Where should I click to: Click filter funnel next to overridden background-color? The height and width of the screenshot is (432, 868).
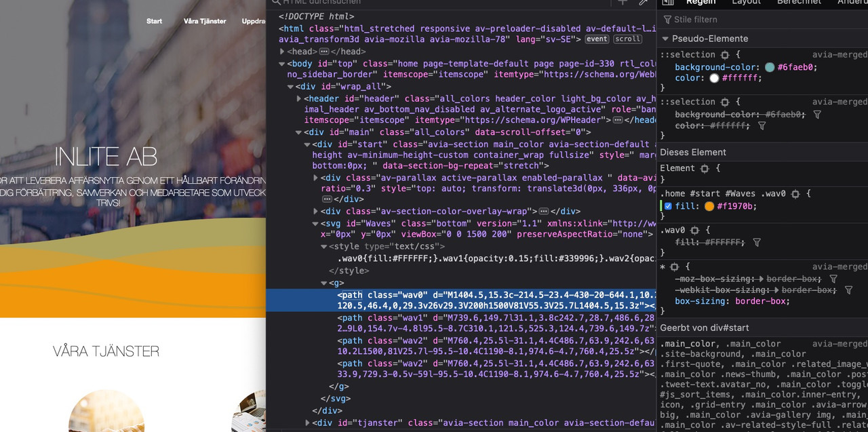point(816,115)
